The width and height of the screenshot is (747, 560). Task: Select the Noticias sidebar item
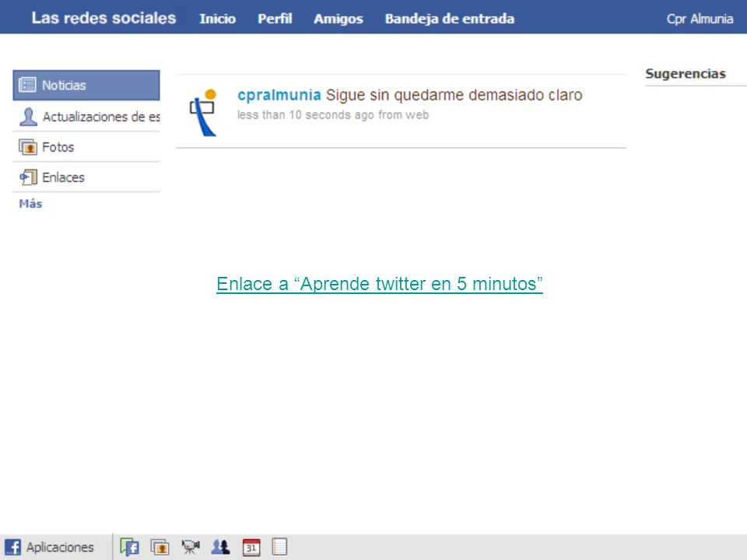[86, 86]
